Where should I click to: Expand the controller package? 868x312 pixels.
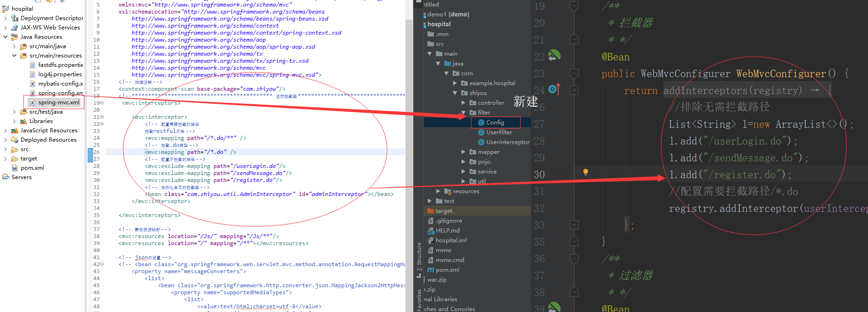pos(463,103)
